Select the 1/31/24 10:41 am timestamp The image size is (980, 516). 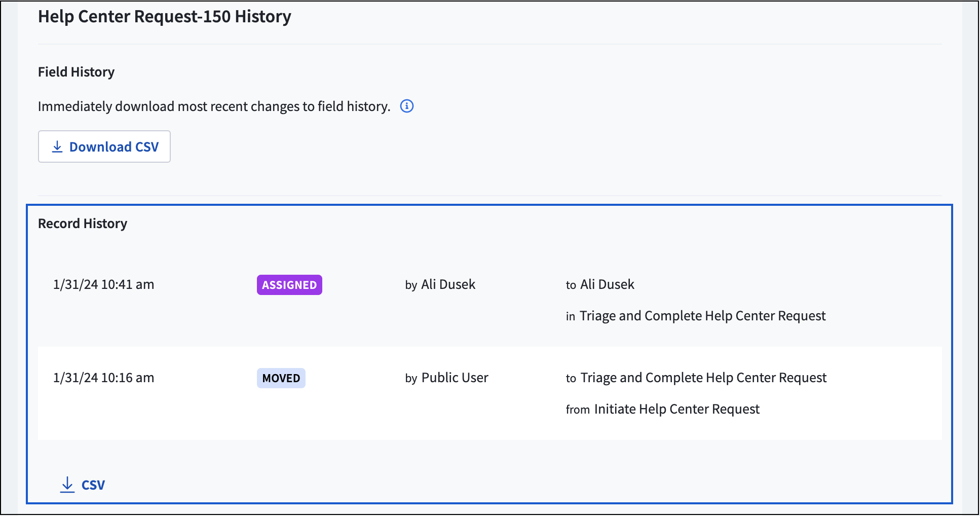point(104,284)
